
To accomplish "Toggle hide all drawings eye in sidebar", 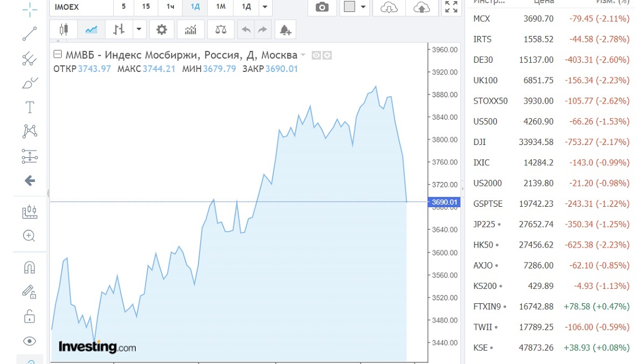I will 30,341.
